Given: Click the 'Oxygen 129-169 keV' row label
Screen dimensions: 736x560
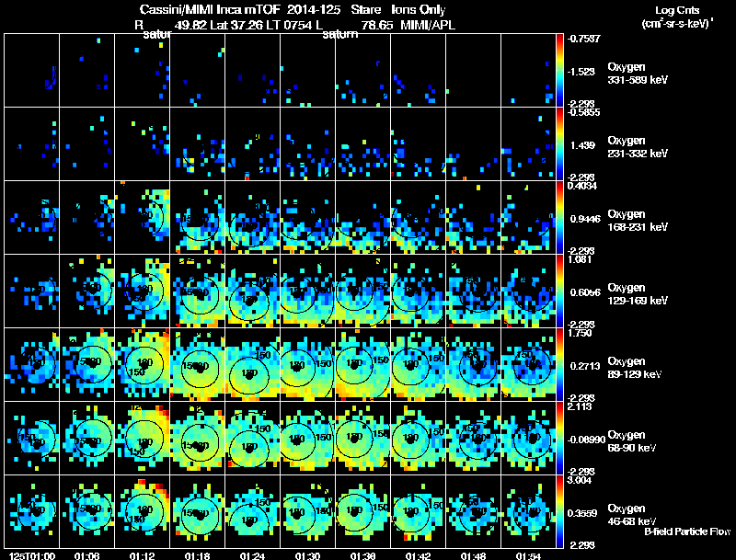Looking at the screenshot, I should coord(638,294).
